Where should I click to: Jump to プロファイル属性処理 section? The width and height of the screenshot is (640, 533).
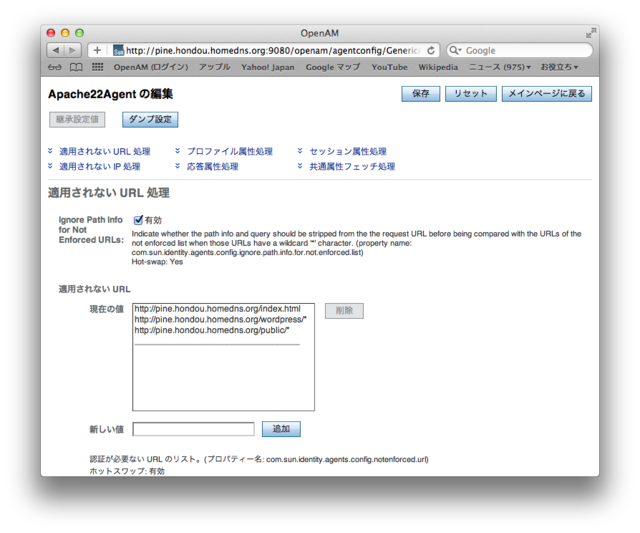point(229,151)
